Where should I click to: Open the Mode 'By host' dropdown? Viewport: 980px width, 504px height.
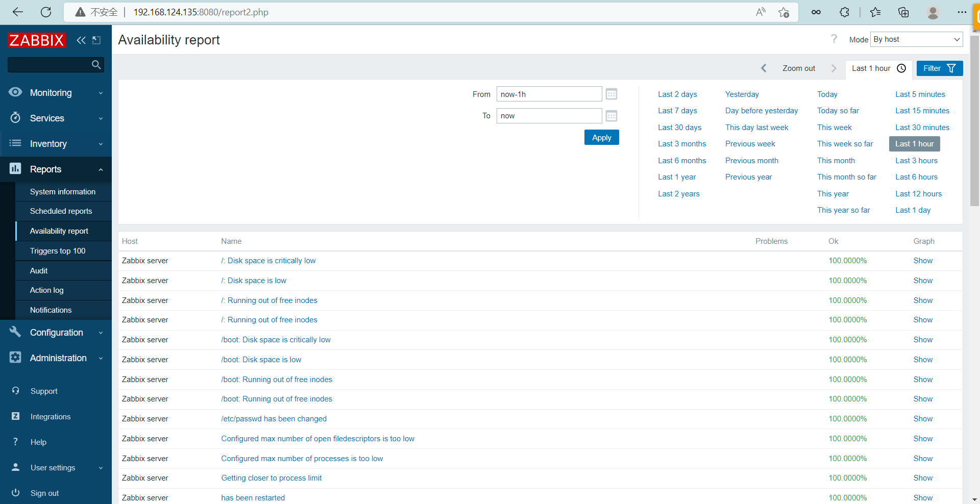point(916,39)
